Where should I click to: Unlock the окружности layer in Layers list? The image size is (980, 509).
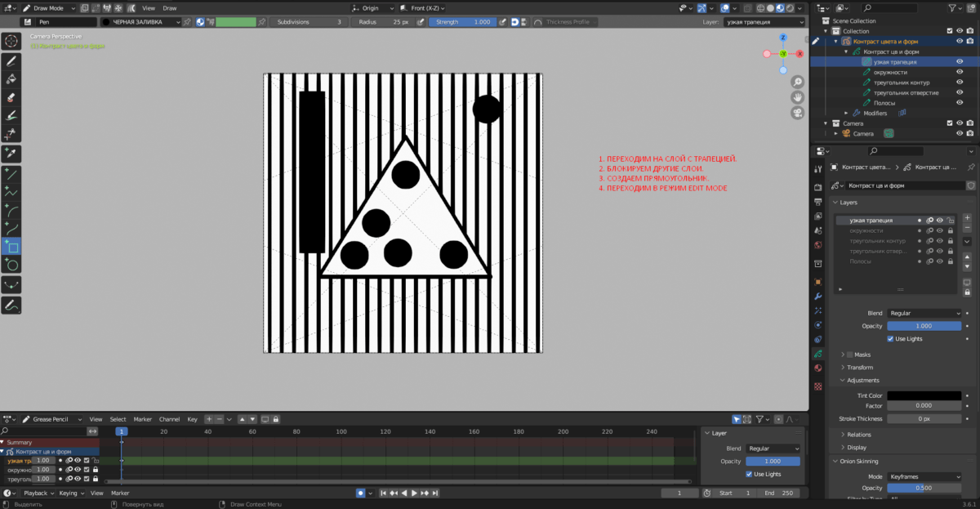coord(950,230)
